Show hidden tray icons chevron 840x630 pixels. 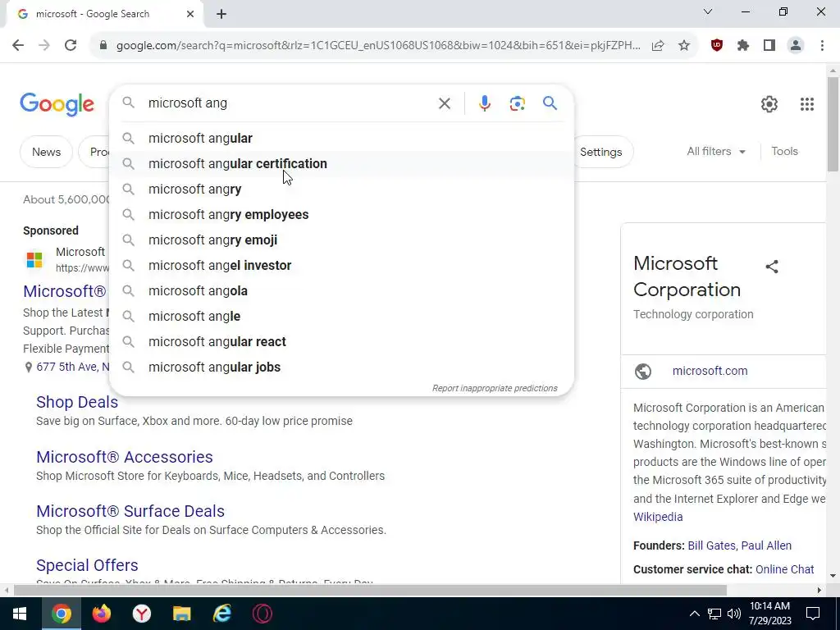tap(694, 614)
